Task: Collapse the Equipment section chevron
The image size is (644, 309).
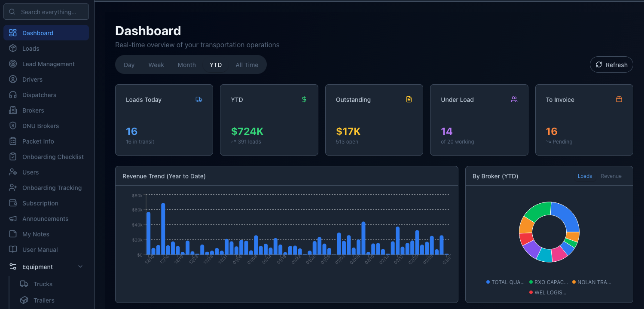Action: coord(80,267)
